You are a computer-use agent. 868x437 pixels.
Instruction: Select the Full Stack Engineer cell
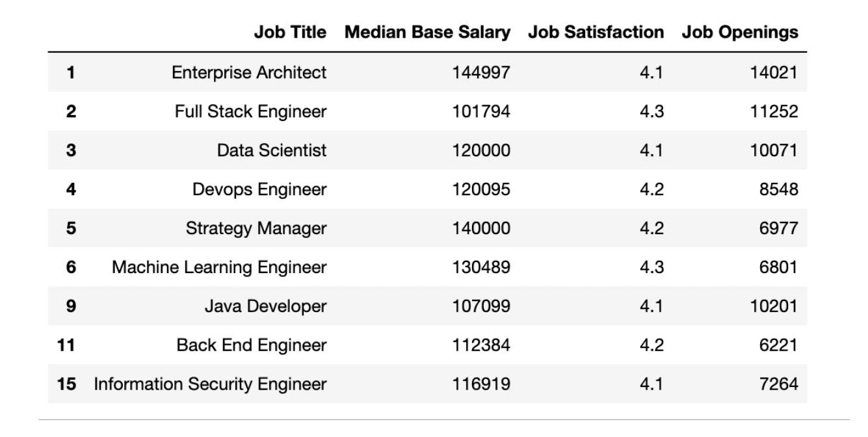pyautogui.click(x=250, y=111)
